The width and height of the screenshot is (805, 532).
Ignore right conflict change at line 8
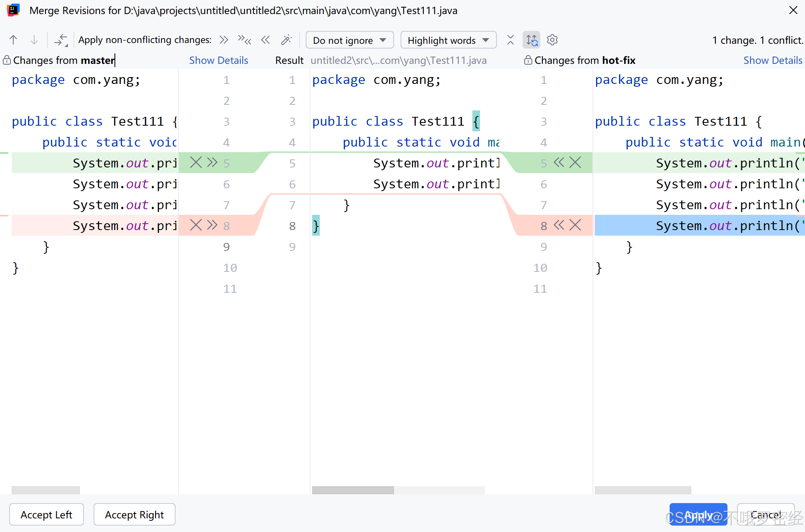click(x=575, y=225)
